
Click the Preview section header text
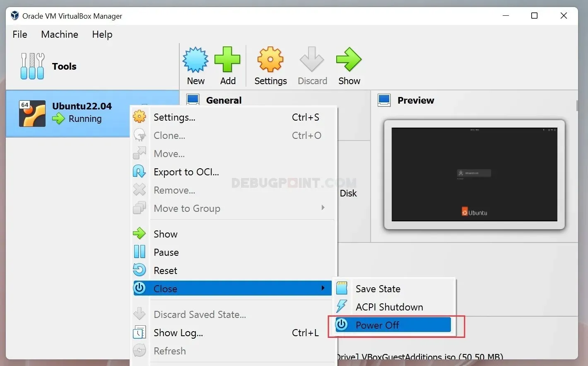tap(416, 100)
